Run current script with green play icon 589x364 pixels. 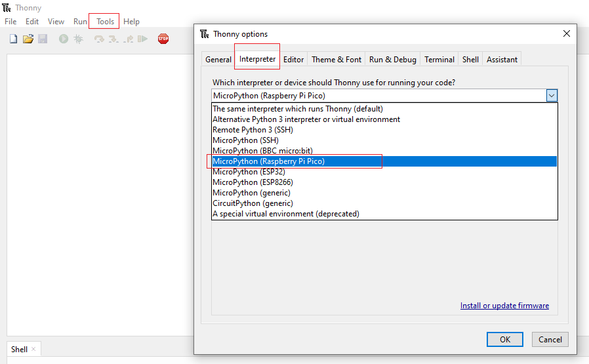[x=64, y=39]
